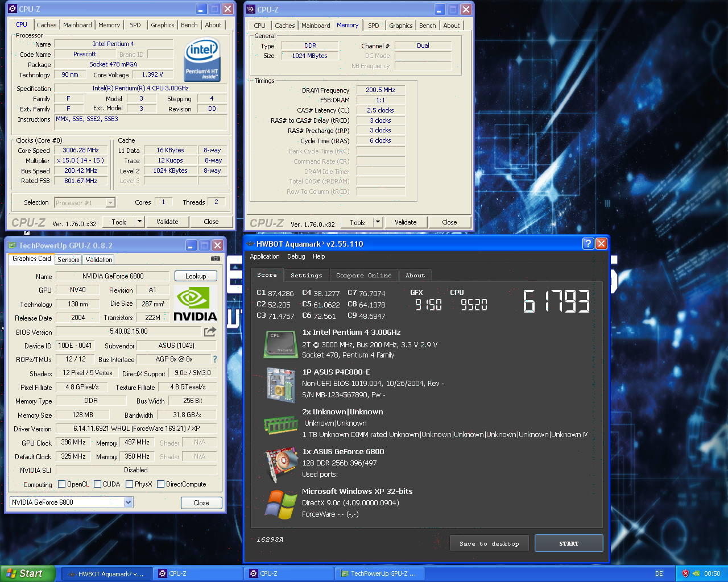Open the About tab in Aquamark
Screen dimensions: 728x582
415,275
